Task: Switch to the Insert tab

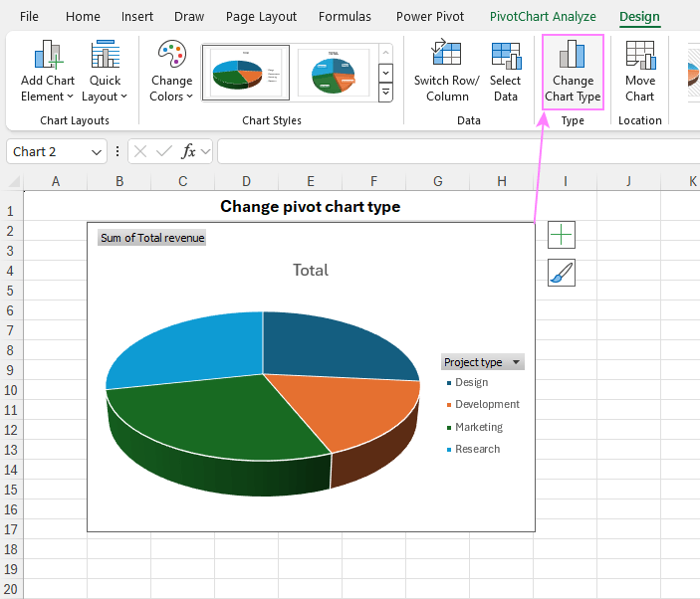Action: pos(137,17)
